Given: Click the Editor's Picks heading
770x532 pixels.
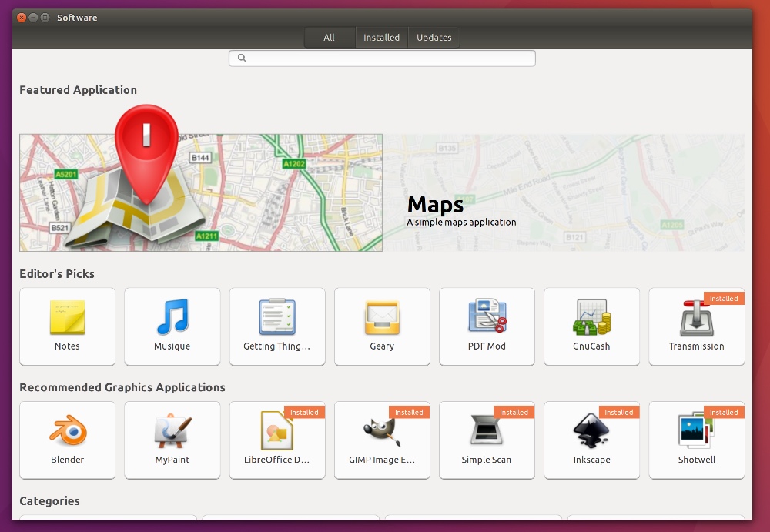Looking at the screenshot, I should click(x=57, y=273).
